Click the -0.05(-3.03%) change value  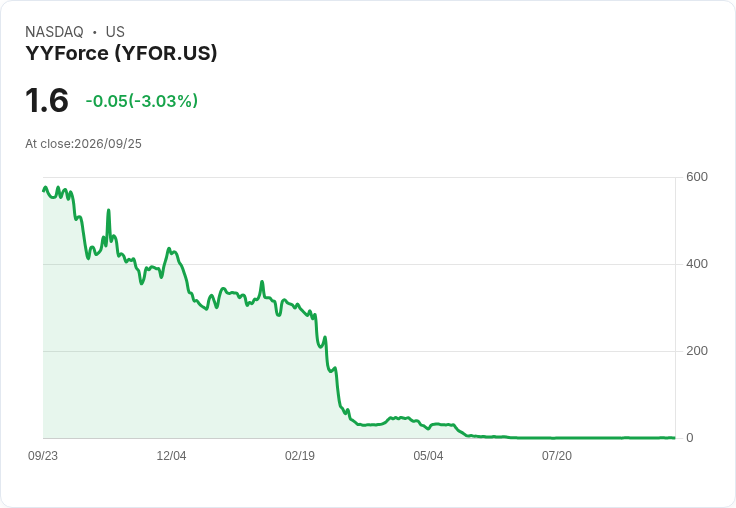click(x=142, y=101)
